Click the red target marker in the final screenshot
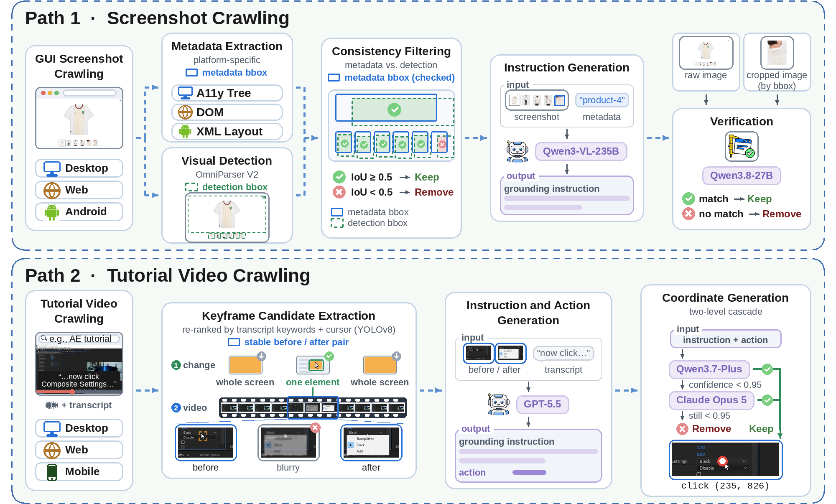 722,461
